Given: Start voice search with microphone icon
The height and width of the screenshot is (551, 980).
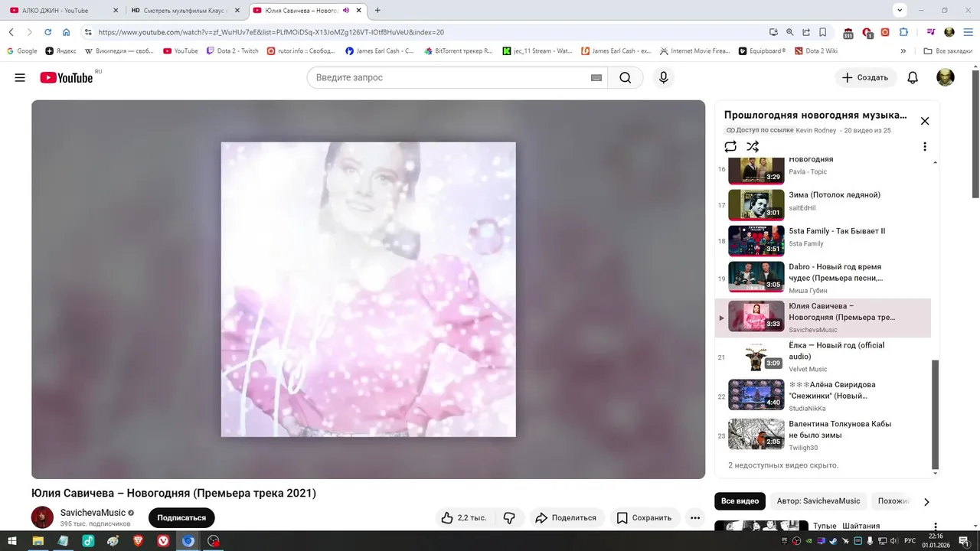Looking at the screenshot, I should [x=664, y=77].
